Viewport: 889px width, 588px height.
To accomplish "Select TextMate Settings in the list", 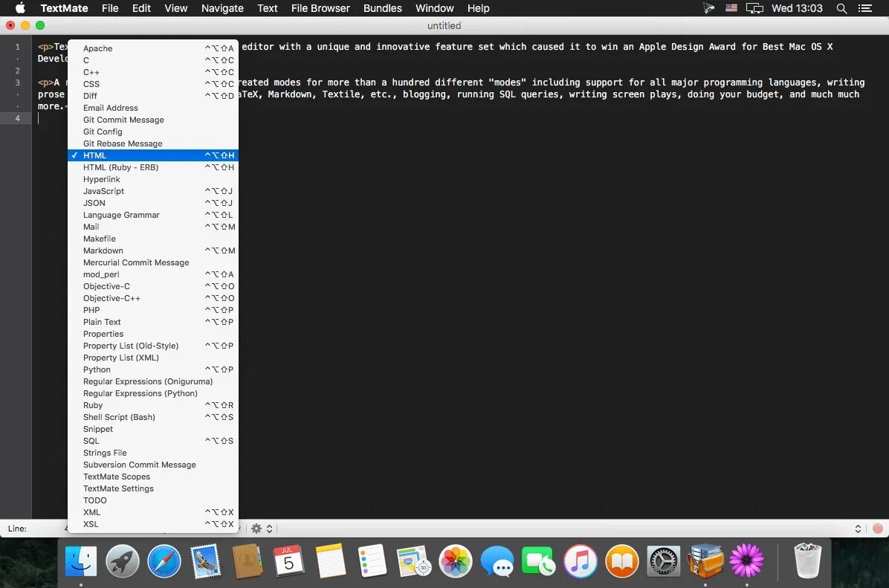I will click(x=153, y=489).
